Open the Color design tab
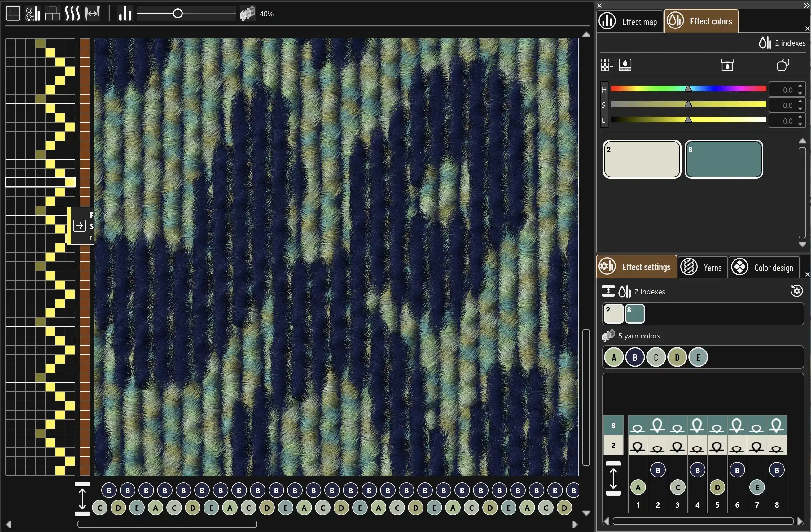 tap(764, 267)
